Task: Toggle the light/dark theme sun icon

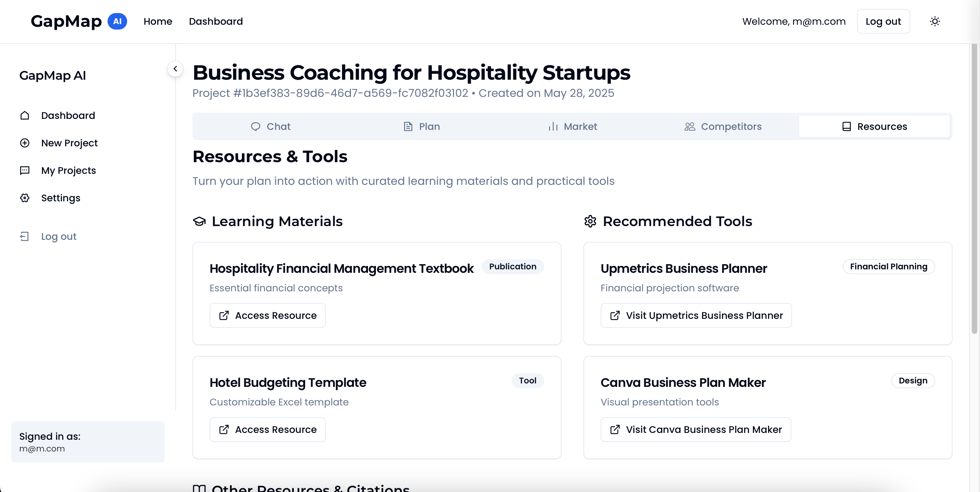Action: (935, 21)
